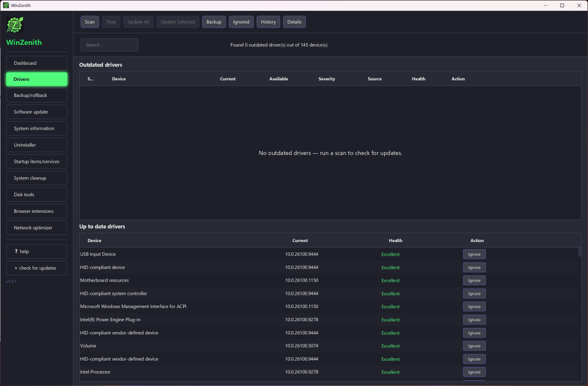Viewport: 588px width, 386px height.
Task: Show the Ignored drivers list
Action: [x=241, y=22]
